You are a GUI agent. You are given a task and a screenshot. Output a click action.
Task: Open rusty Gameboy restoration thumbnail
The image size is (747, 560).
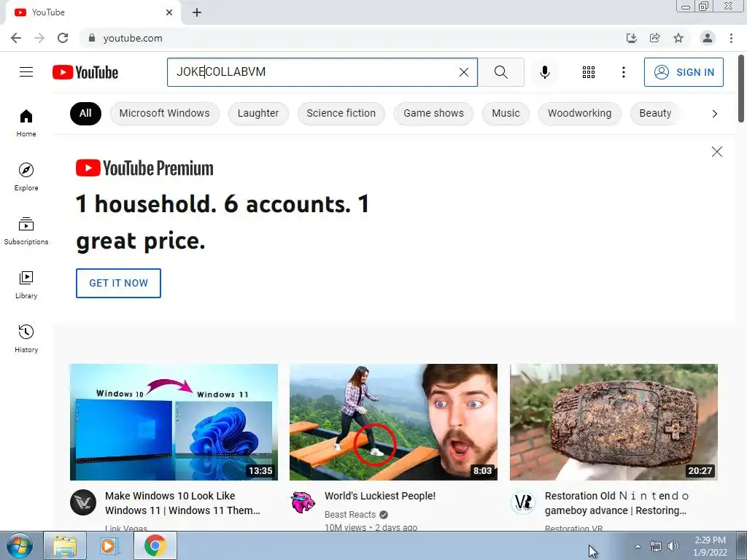[x=614, y=422]
